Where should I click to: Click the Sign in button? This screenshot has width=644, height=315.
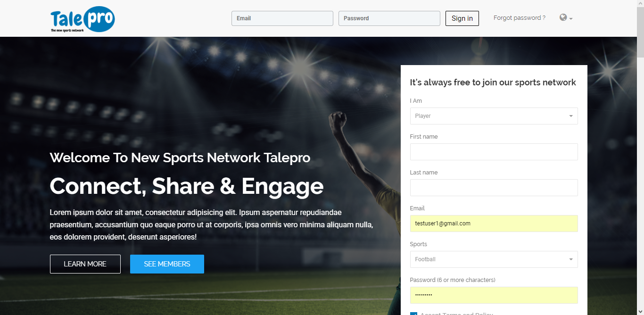tap(462, 18)
